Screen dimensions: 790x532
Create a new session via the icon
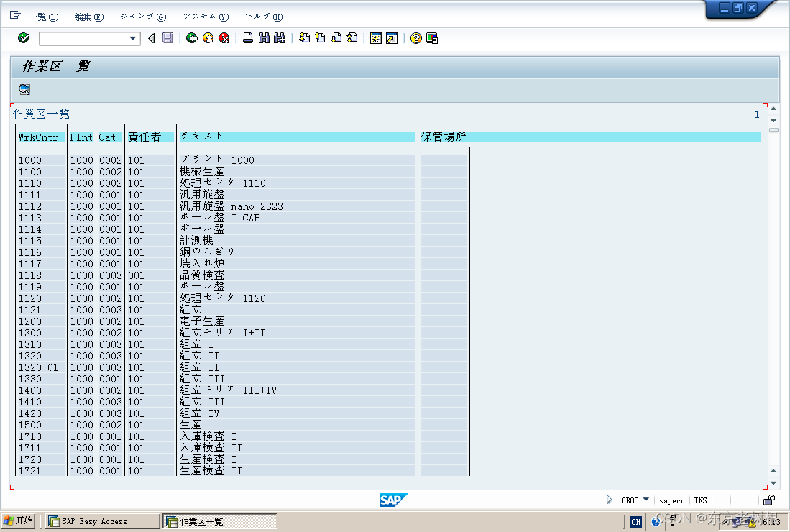376,37
